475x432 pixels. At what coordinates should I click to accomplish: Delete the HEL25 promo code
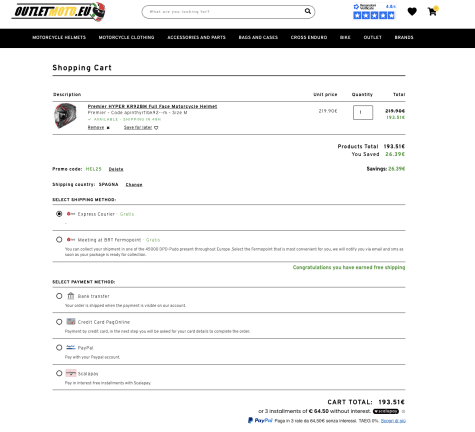(x=116, y=169)
